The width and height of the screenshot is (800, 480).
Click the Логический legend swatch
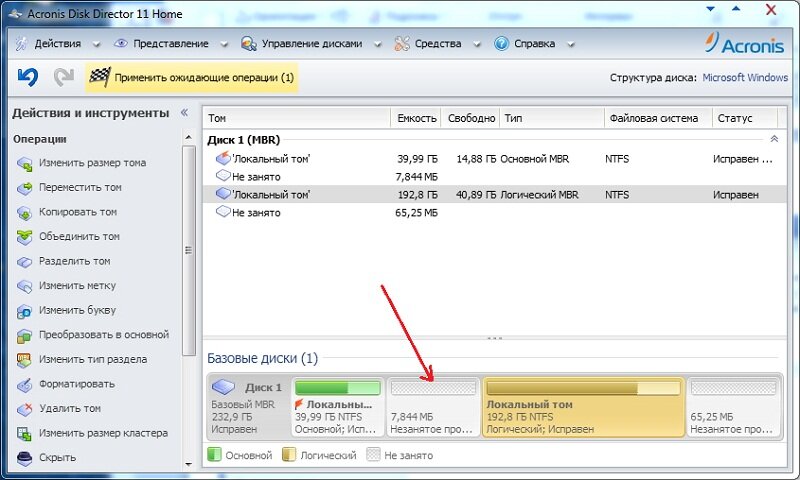tap(289, 454)
